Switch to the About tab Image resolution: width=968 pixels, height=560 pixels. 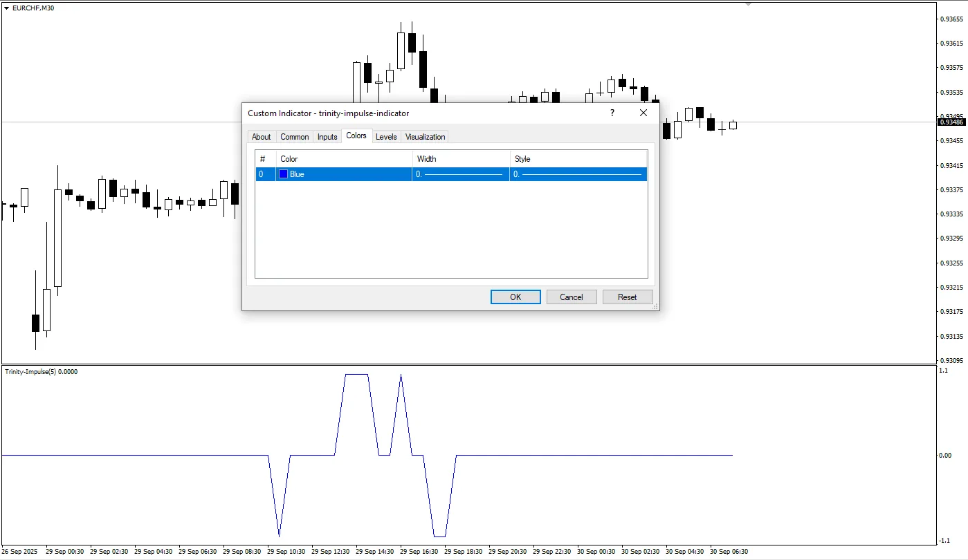click(261, 137)
